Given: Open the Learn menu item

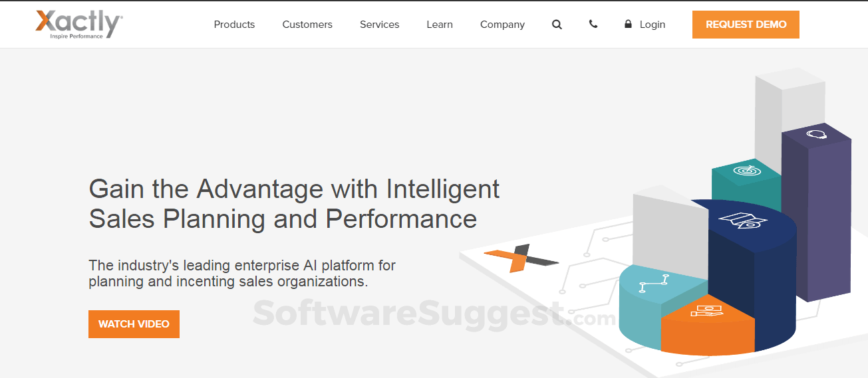Looking at the screenshot, I should (440, 25).
